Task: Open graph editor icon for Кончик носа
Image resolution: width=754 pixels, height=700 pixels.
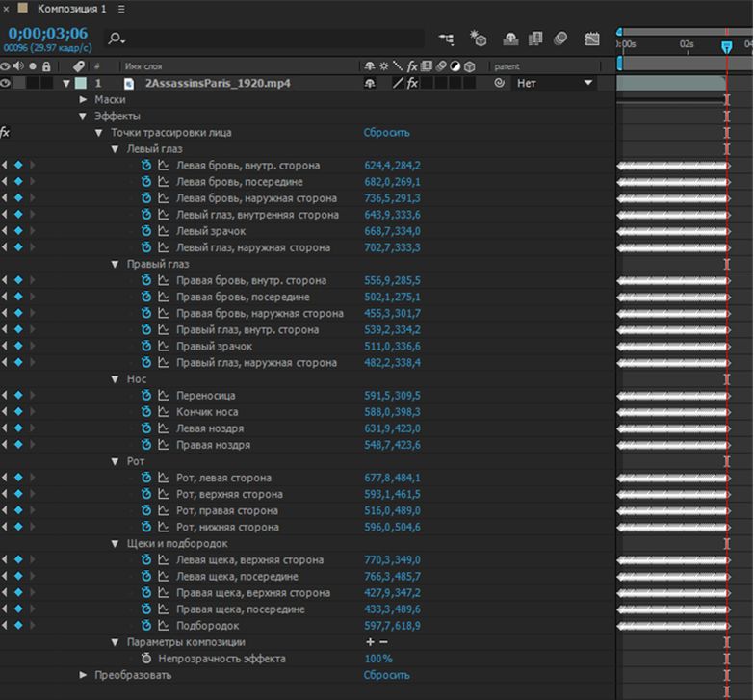Action: point(163,412)
